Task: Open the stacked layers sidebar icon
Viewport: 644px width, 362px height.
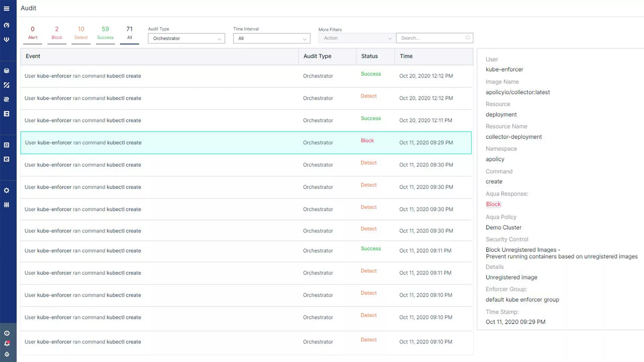Action: (x=7, y=71)
